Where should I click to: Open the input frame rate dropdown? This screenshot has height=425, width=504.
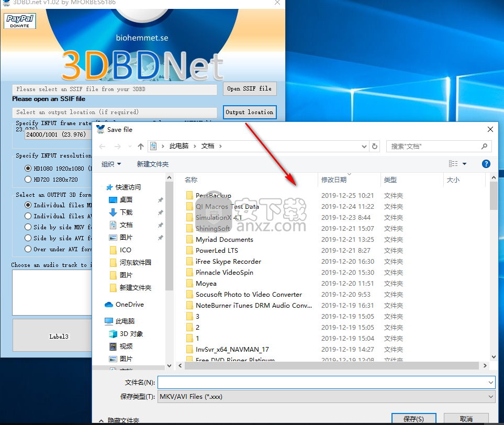click(58, 135)
